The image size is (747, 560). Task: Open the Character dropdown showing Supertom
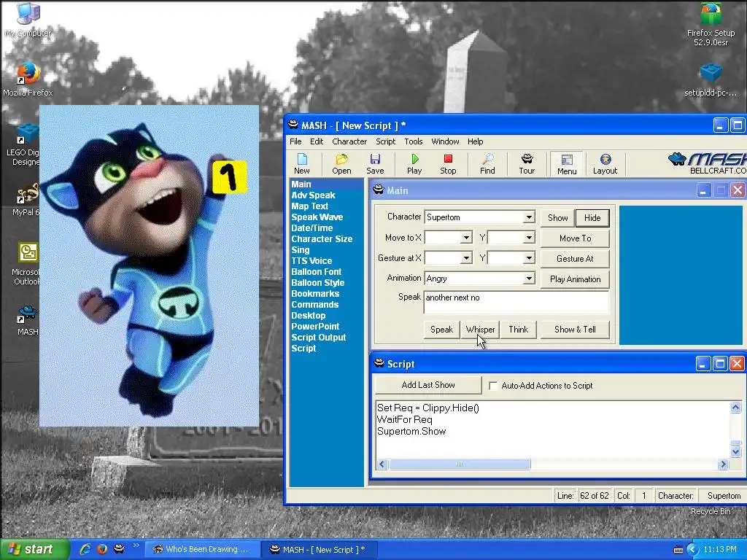(529, 217)
